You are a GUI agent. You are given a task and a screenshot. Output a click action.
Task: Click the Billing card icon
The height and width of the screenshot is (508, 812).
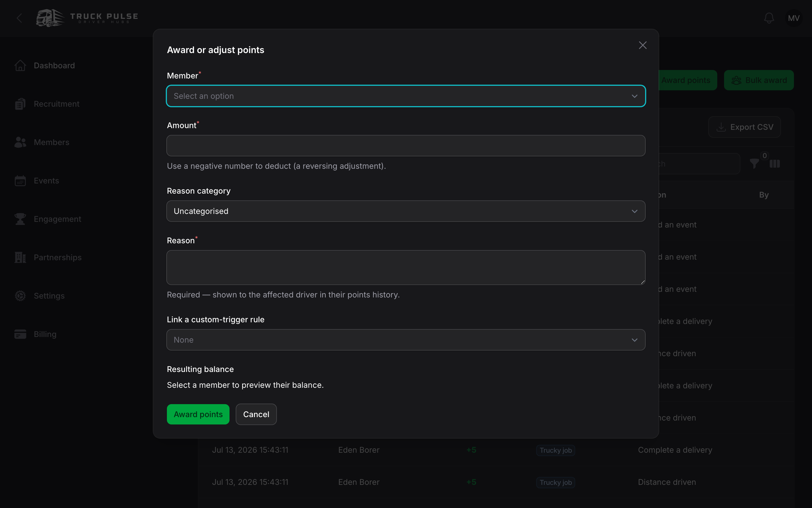coord(20,334)
